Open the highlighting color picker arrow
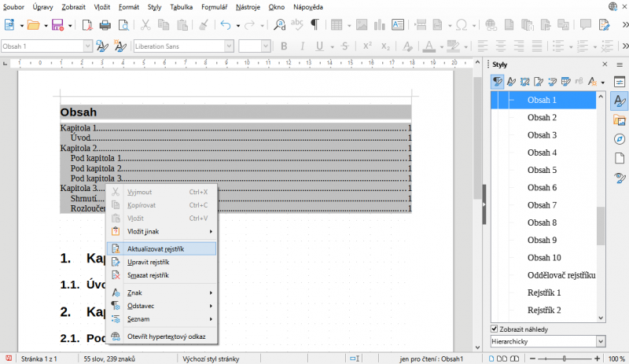 click(x=465, y=47)
